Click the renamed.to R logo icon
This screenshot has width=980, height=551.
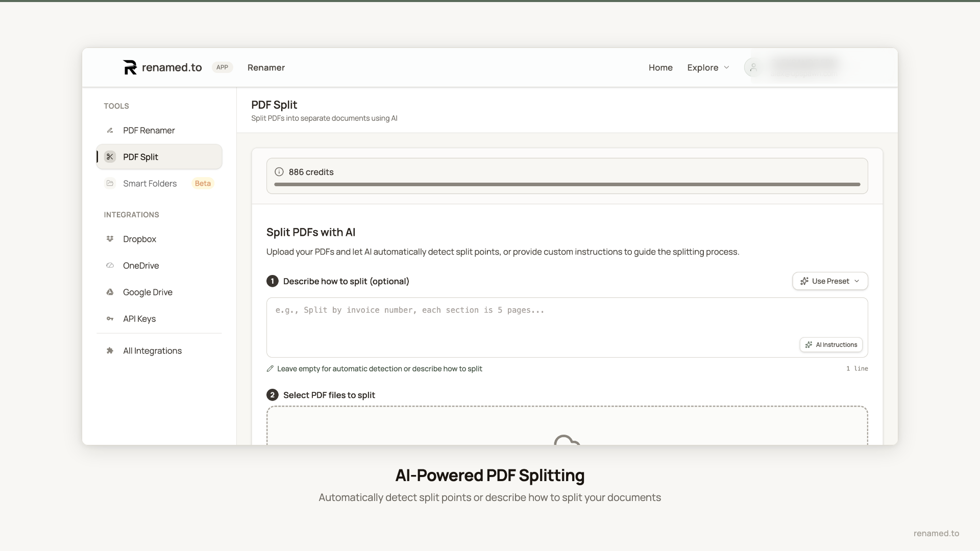click(x=130, y=67)
